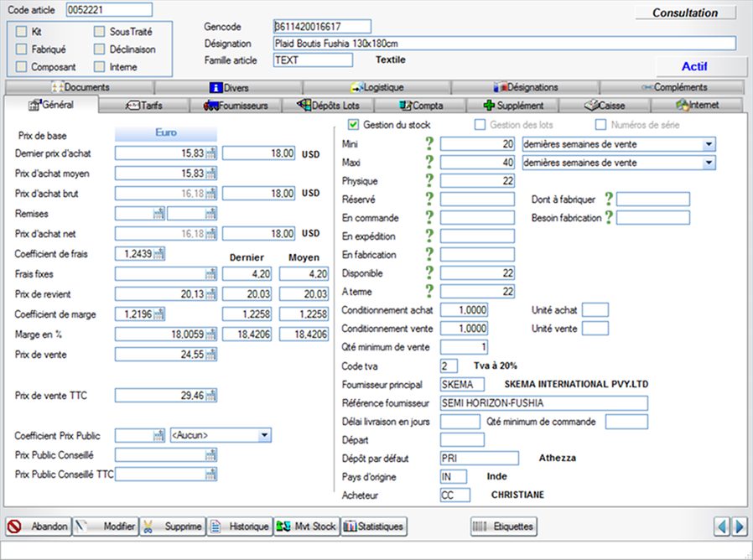This screenshot has width=753, height=560.
Task: Click calculator icon in Coefficient de marge field
Action: 159,314
